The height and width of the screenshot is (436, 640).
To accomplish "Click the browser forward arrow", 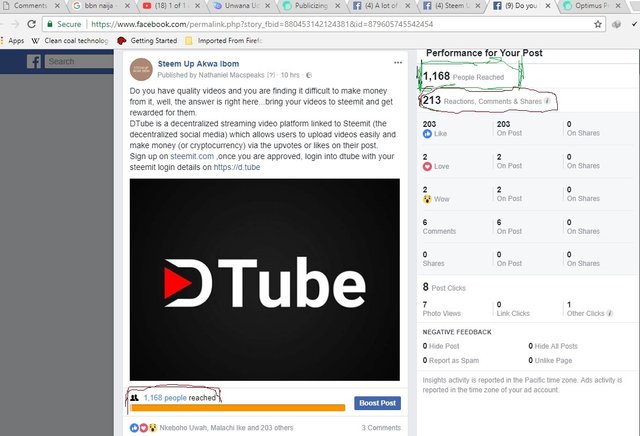I will point(15,24).
